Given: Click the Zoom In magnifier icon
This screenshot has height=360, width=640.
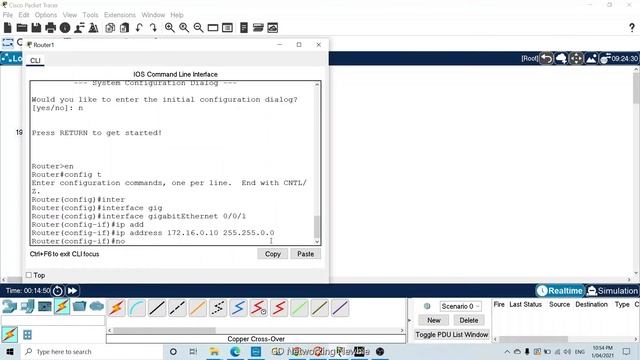Looking at the screenshot, I should [x=169, y=28].
